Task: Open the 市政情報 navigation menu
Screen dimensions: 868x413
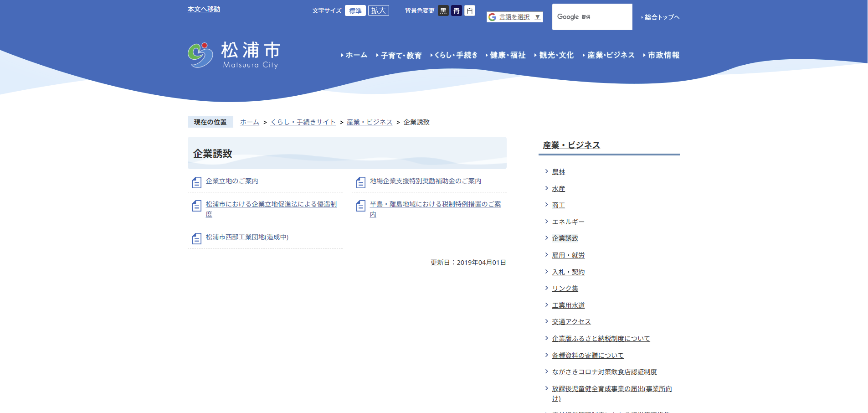Action: pyautogui.click(x=661, y=55)
